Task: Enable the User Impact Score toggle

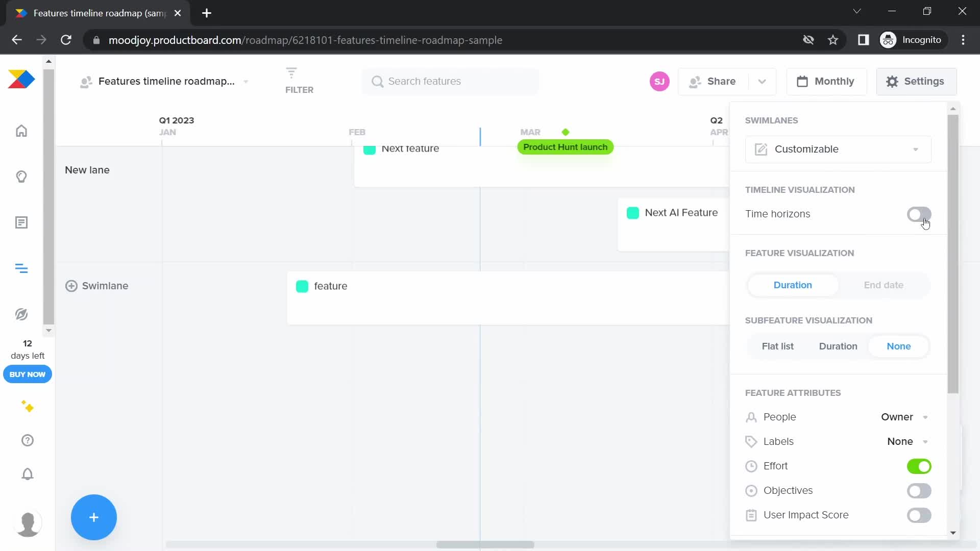Action: click(x=919, y=515)
